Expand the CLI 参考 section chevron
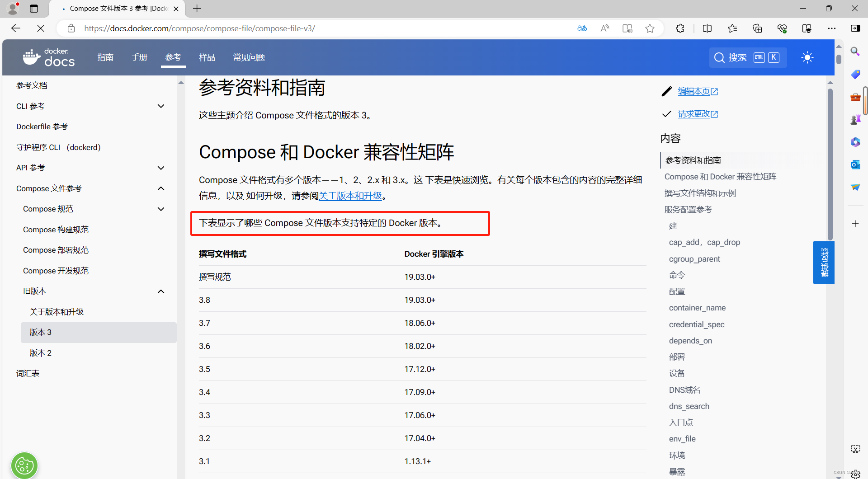The image size is (868, 479). tap(161, 106)
